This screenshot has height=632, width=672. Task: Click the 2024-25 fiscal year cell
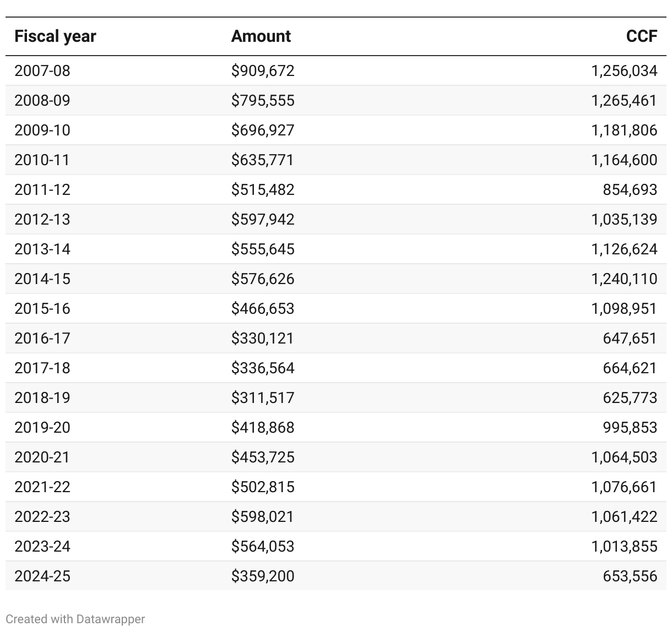(x=42, y=576)
